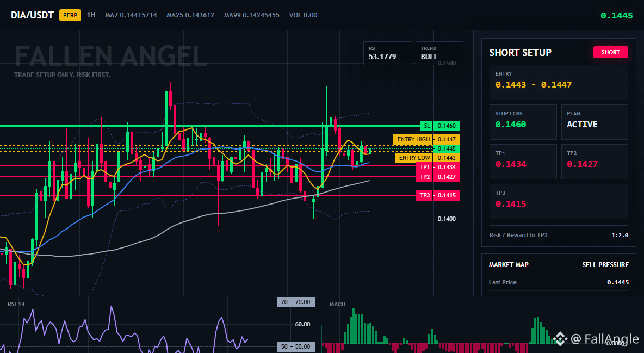Click the Last Price row label
Viewport: 644px width, 353px height.
point(503,282)
